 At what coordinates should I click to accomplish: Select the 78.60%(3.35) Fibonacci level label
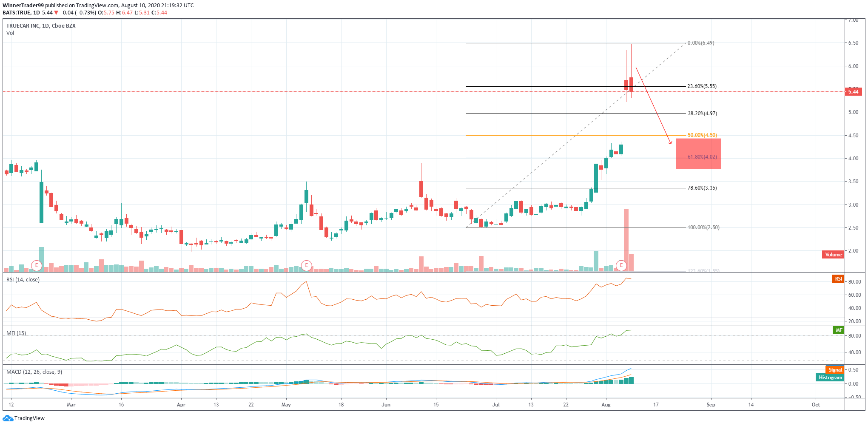(x=702, y=188)
